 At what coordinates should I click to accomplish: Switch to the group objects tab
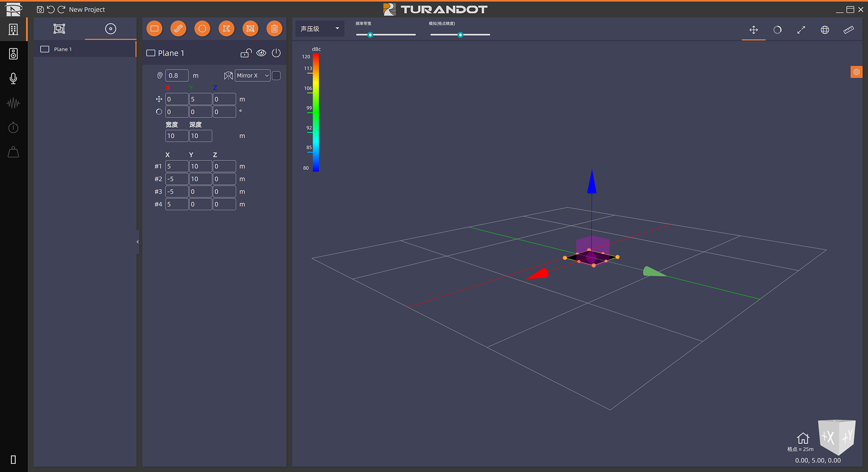pos(59,29)
